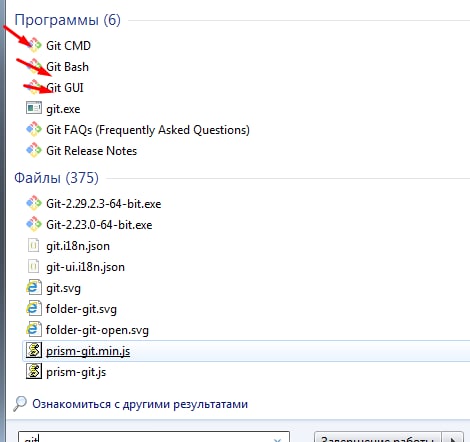
Task: Select git.exe in the results
Action: (x=63, y=109)
